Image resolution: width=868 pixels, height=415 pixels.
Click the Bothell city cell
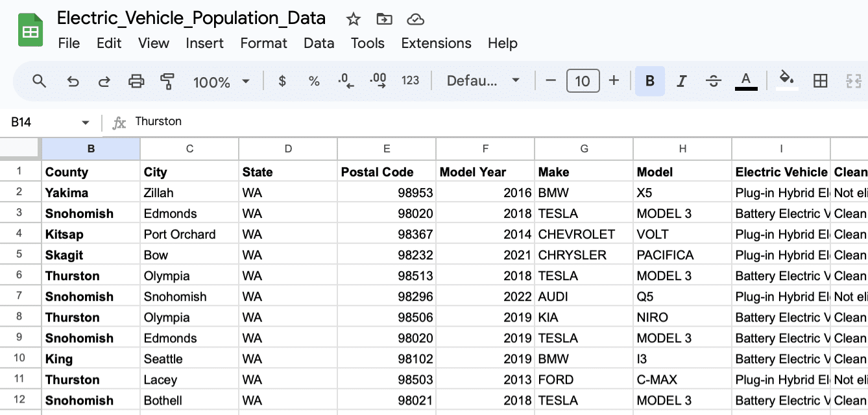click(x=189, y=400)
